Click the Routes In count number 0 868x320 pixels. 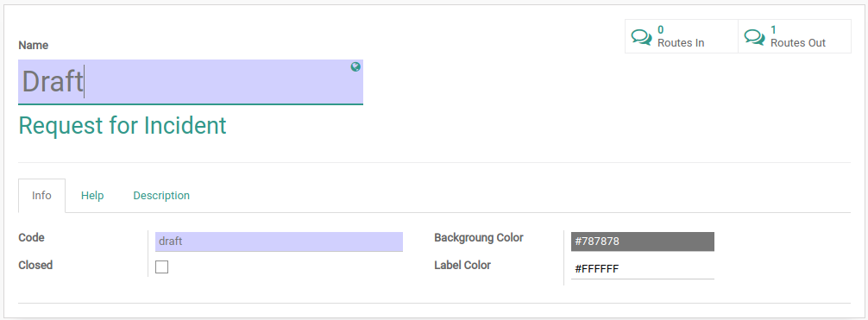[660, 30]
